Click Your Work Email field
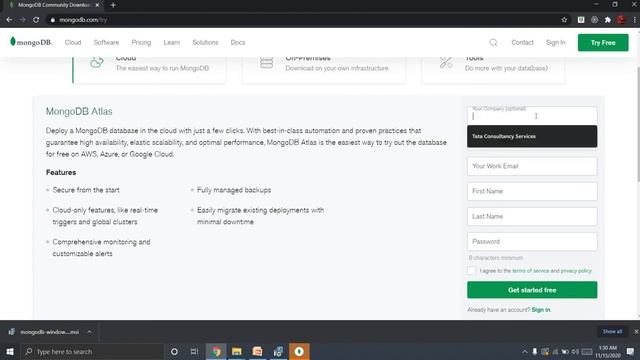 pos(532,166)
